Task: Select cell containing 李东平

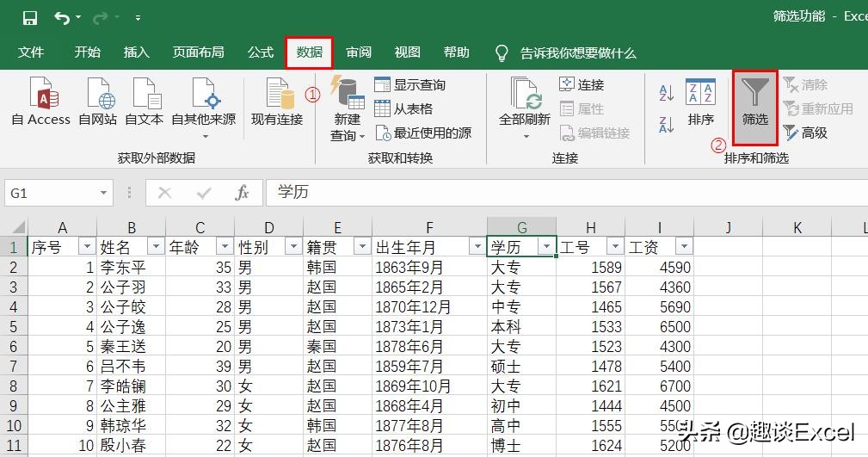Action: click(132, 267)
